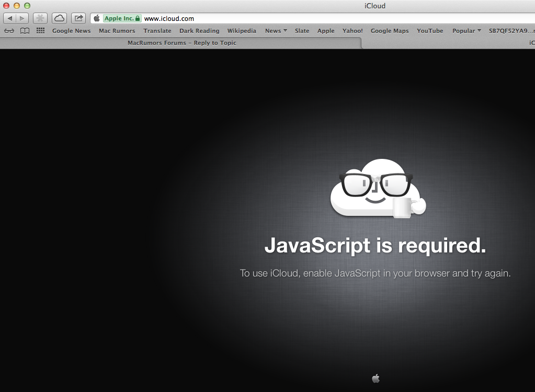Click the asterisk extension toolbar button
The height and width of the screenshot is (392, 535).
pyautogui.click(x=40, y=18)
